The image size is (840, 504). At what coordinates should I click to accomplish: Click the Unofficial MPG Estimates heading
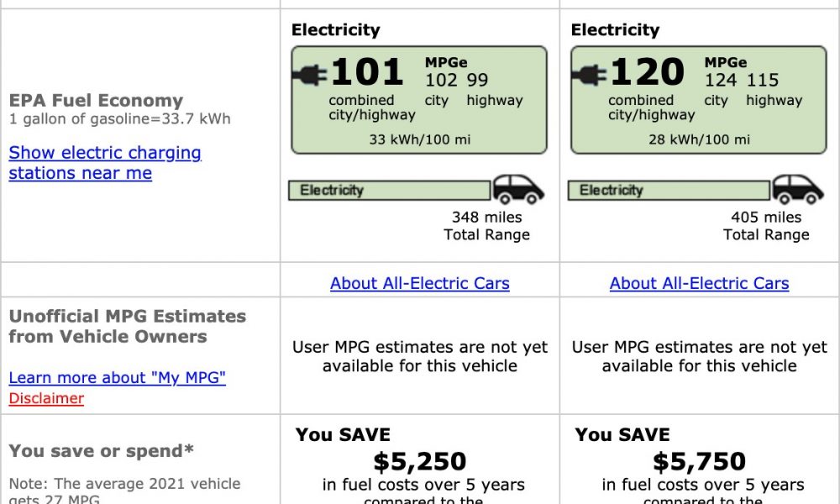[128, 326]
